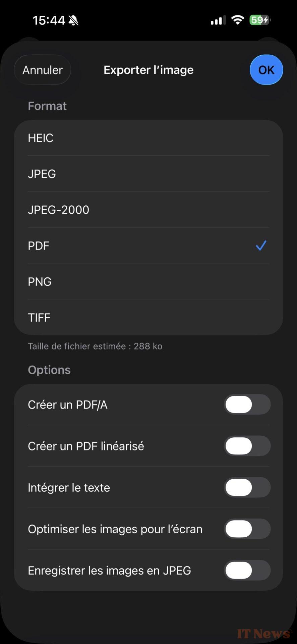Toggle Créer un PDF linéarisé option
The width and height of the screenshot is (297, 644).
click(x=247, y=446)
